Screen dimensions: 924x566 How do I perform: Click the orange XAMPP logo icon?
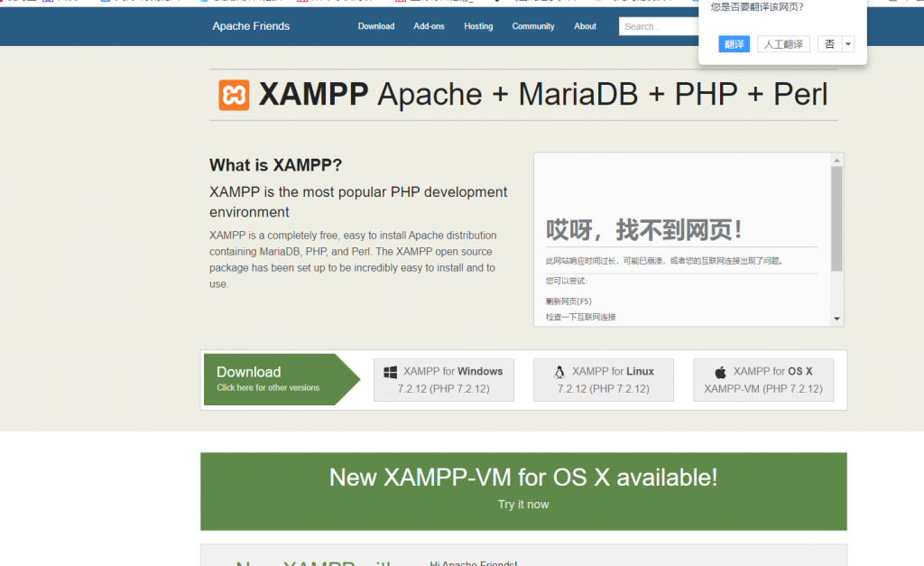tap(234, 95)
